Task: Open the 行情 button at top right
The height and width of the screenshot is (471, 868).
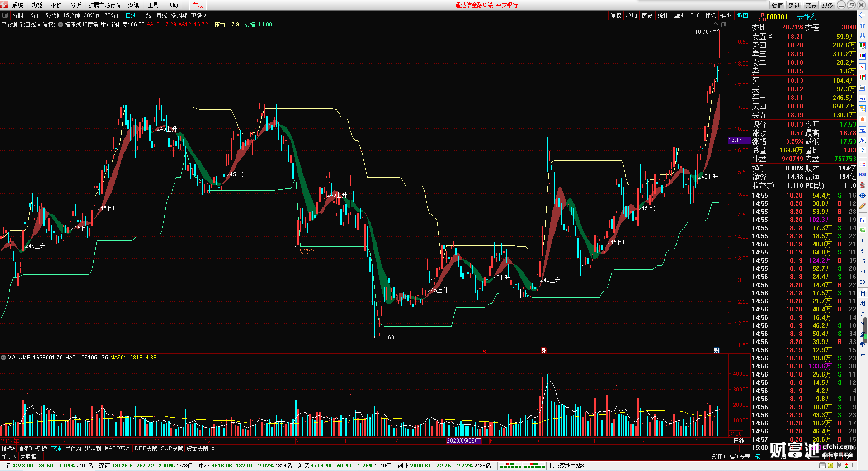Action: [x=778, y=5]
